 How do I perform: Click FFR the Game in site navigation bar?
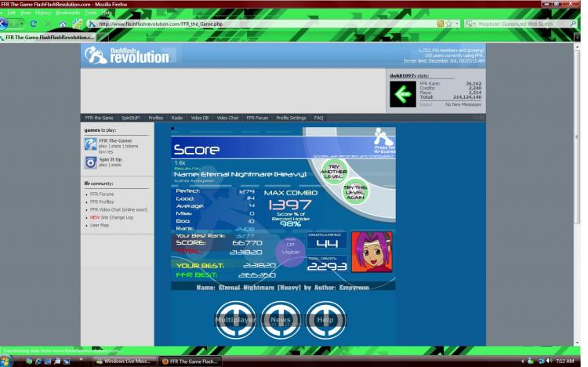(99, 118)
